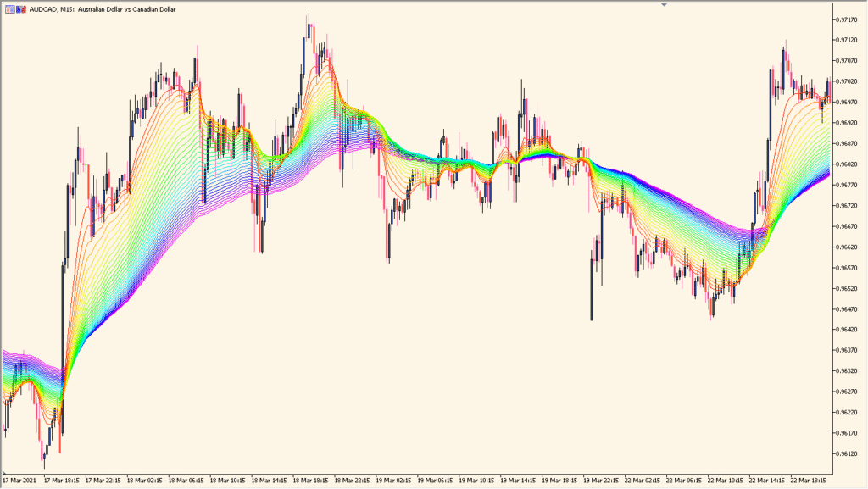Click the 0.97170 price label
The height and width of the screenshot is (489, 868).
click(x=846, y=19)
